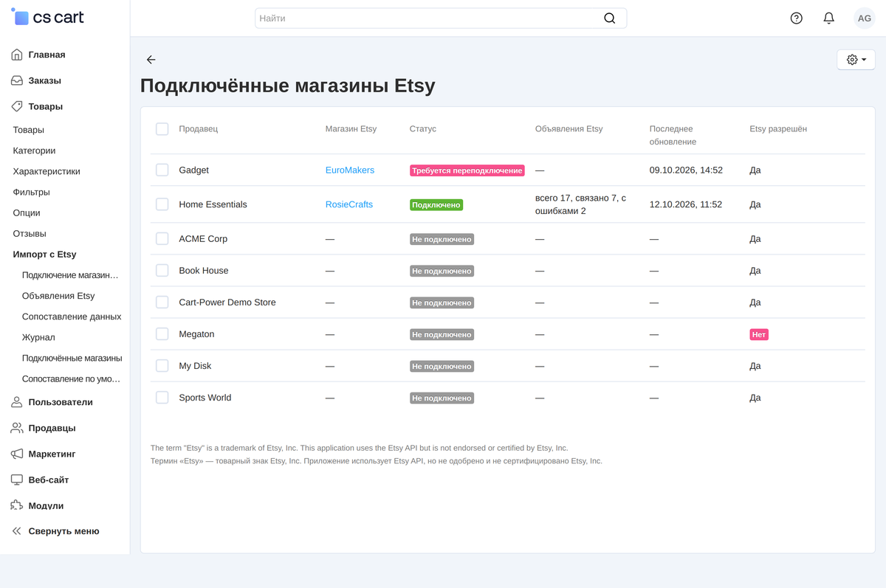Go to Фильтры submenu link
886x588 pixels.
(x=31, y=192)
